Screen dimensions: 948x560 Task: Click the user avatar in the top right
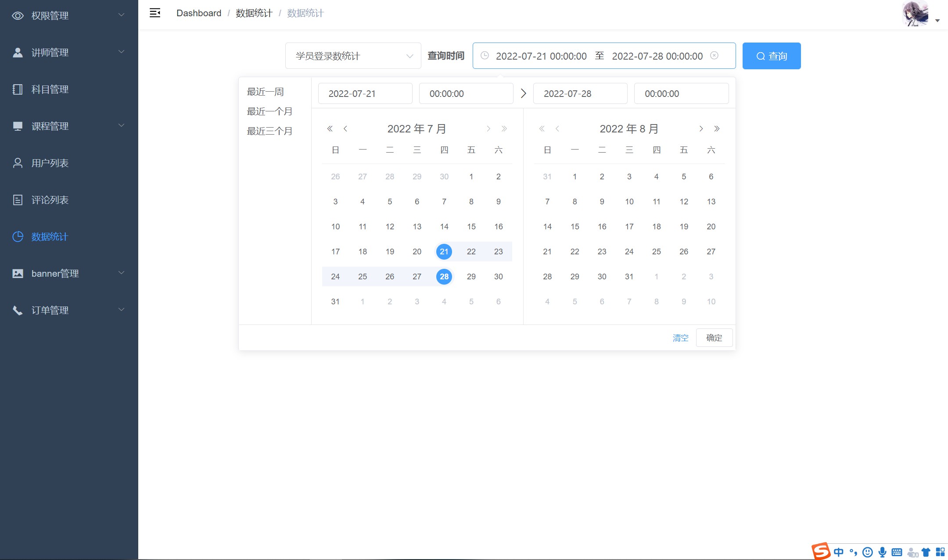(915, 14)
